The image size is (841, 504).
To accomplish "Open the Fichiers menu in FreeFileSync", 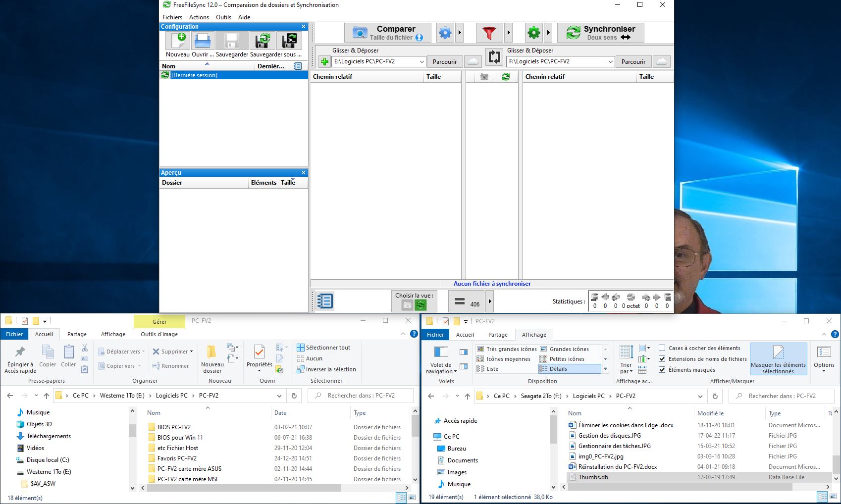I will [172, 17].
